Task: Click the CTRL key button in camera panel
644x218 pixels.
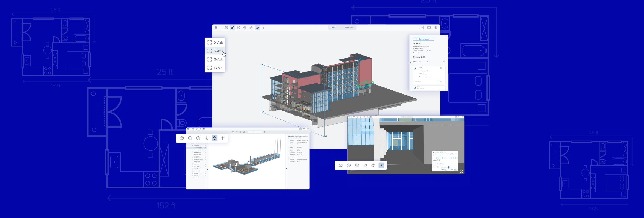Action: pyautogui.click(x=442, y=164)
